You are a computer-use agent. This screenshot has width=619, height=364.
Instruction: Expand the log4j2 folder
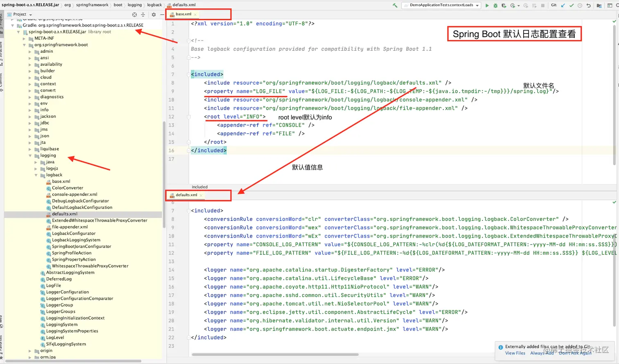tap(36, 169)
